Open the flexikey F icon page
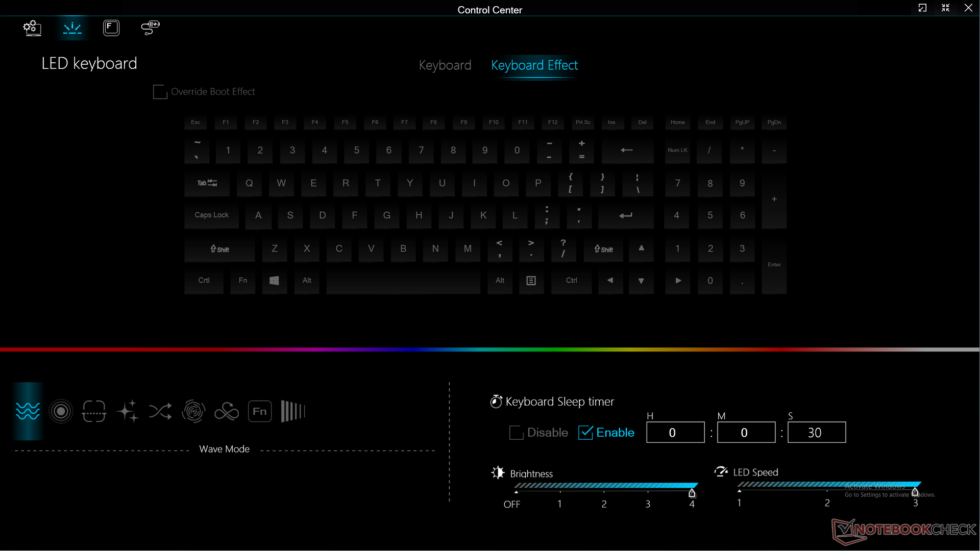980x551 pixels. pyautogui.click(x=111, y=28)
